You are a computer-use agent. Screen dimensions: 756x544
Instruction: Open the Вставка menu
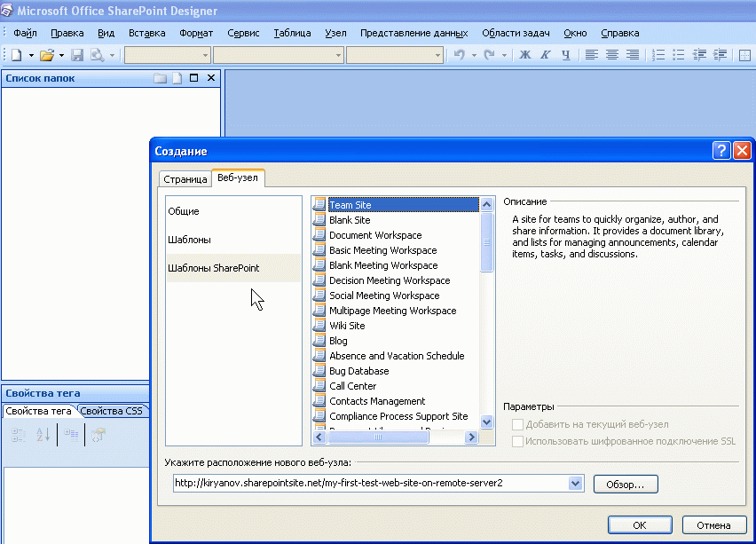(x=147, y=33)
